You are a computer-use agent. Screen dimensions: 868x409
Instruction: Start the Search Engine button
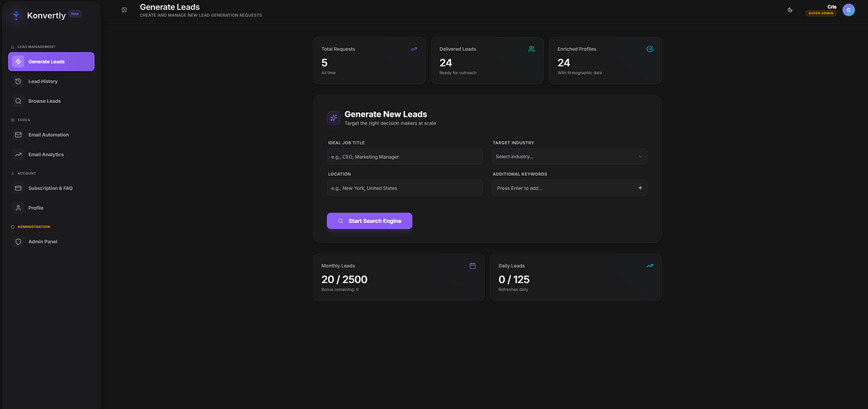pyautogui.click(x=369, y=221)
